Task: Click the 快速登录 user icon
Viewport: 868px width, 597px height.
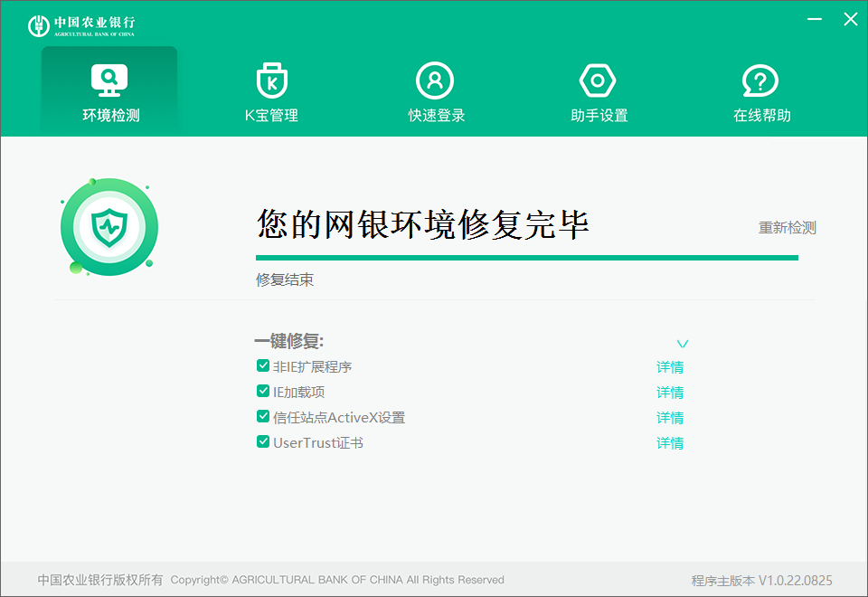Action: tap(435, 81)
